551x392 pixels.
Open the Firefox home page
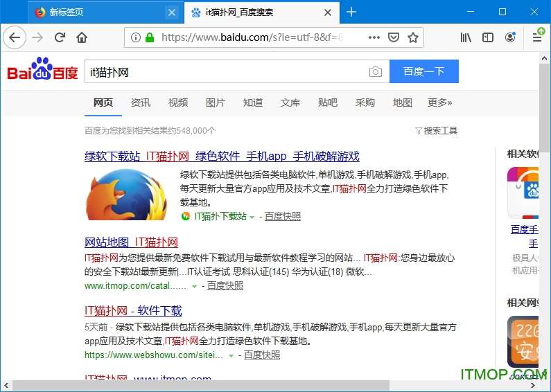coord(82,37)
